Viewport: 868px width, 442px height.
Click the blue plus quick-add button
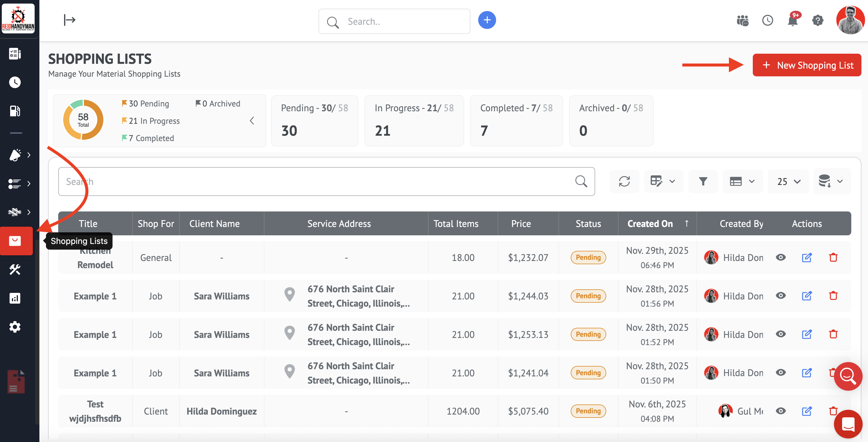487,20
